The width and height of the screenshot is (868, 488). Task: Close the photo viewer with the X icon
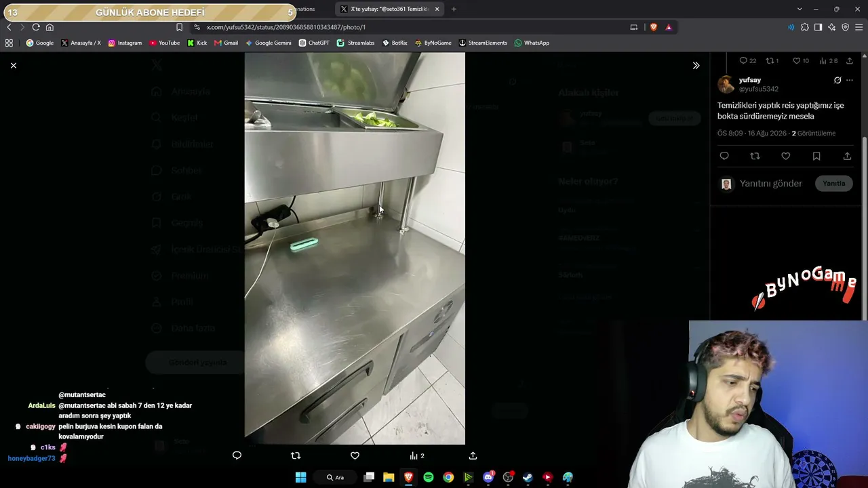[x=14, y=66]
